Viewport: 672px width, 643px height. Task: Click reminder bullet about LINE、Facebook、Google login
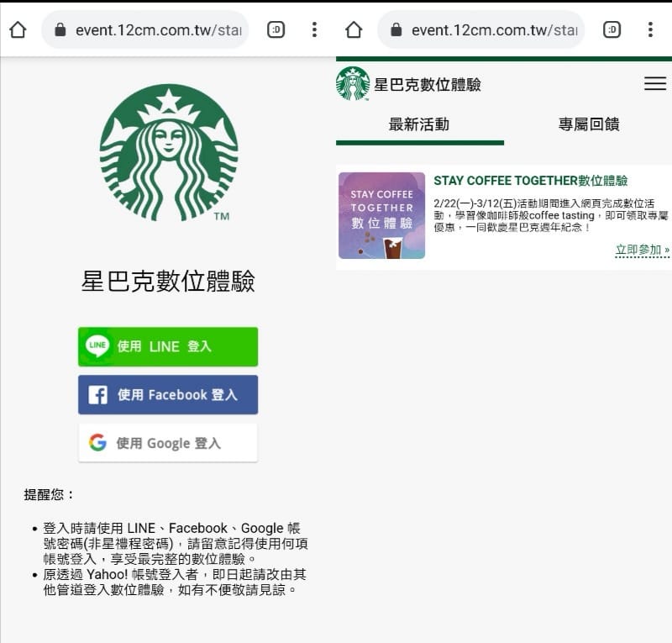pyautogui.click(x=176, y=544)
